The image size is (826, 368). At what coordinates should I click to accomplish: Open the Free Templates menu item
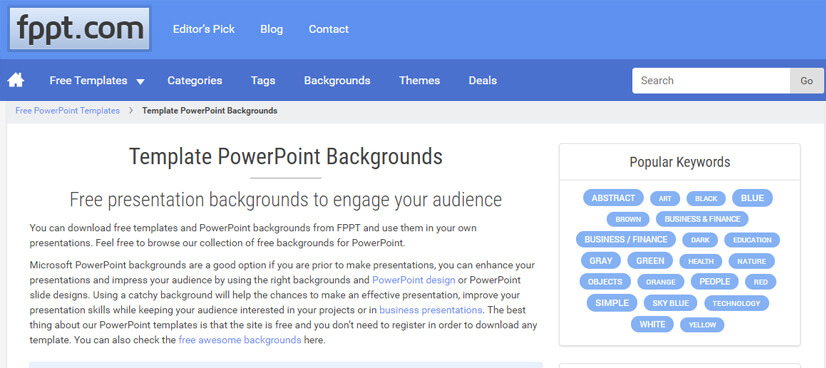(88, 81)
